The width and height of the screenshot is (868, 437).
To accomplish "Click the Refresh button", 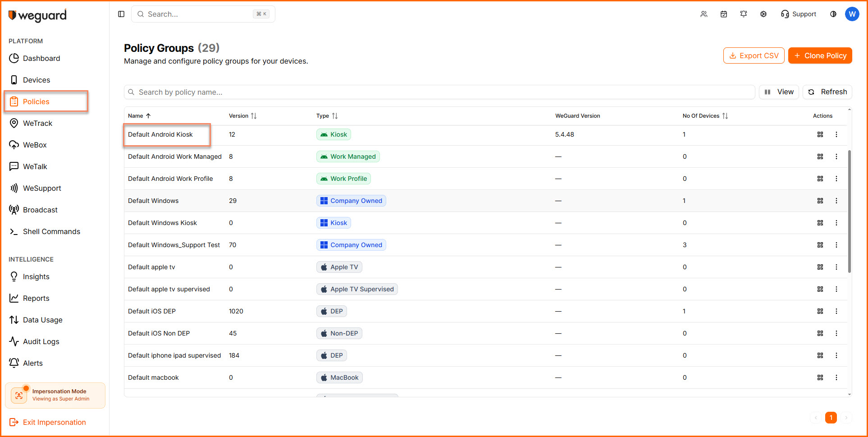I will click(x=827, y=92).
